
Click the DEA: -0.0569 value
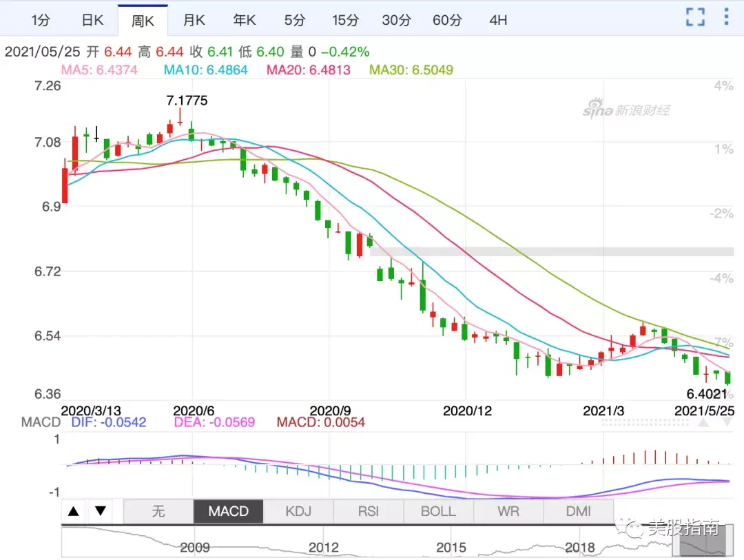coord(214,422)
